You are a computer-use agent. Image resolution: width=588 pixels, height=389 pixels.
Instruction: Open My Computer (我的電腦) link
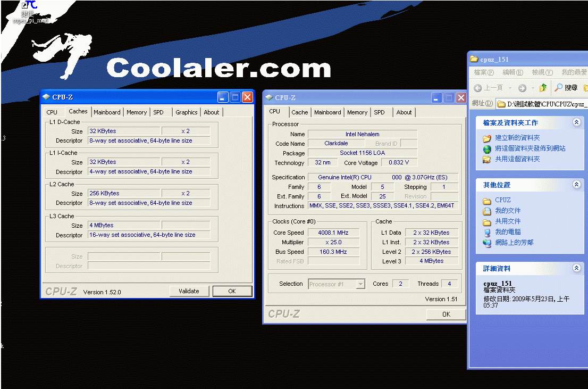point(508,231)
